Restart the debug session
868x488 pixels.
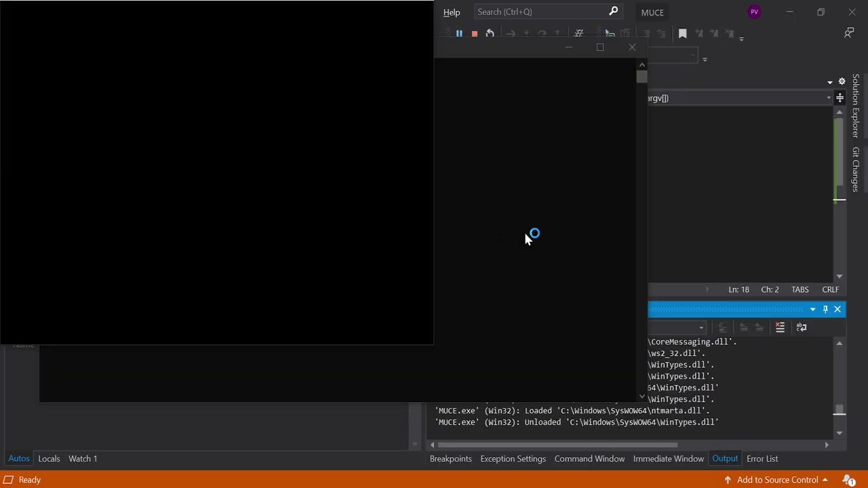coord(490,33)
